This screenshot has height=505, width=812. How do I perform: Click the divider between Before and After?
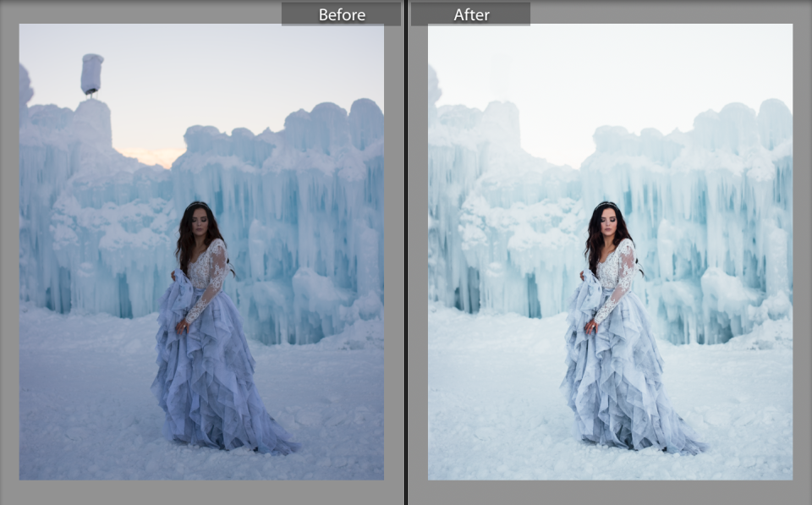406,252
